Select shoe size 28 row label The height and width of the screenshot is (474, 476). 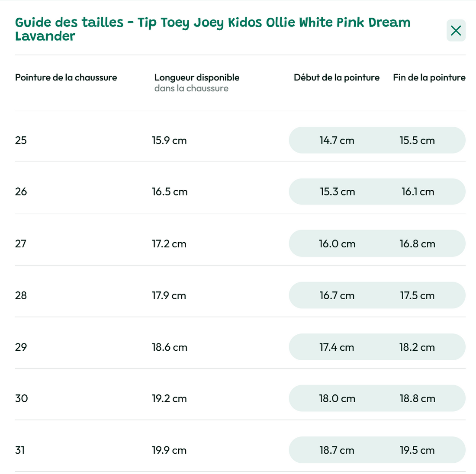(x=21, y=295)
